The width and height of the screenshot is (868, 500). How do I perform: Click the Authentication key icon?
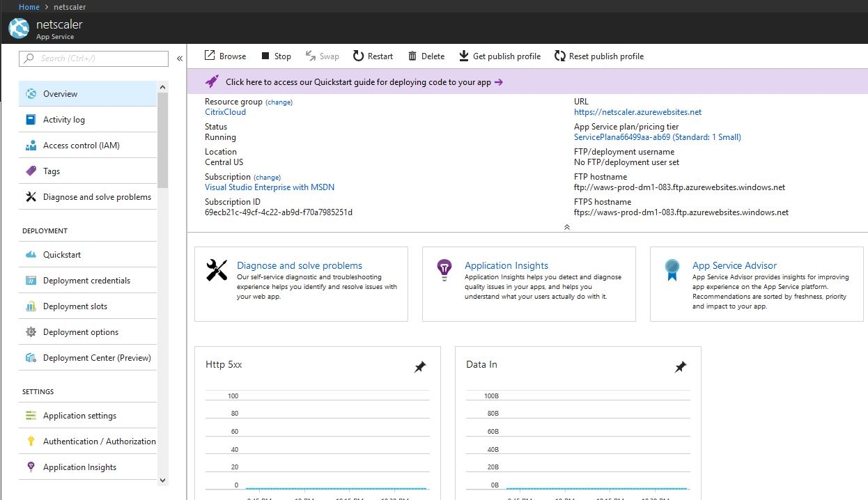coord(31,442)
